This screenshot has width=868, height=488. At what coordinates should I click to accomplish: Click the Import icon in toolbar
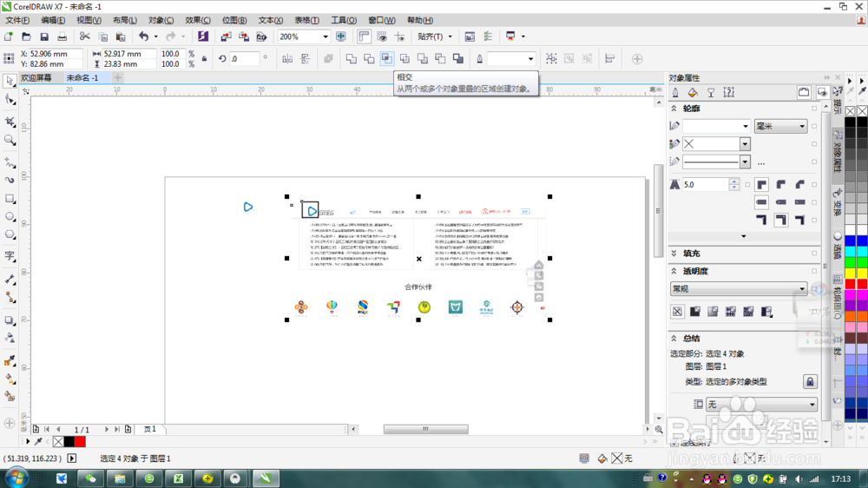[226, 36]
